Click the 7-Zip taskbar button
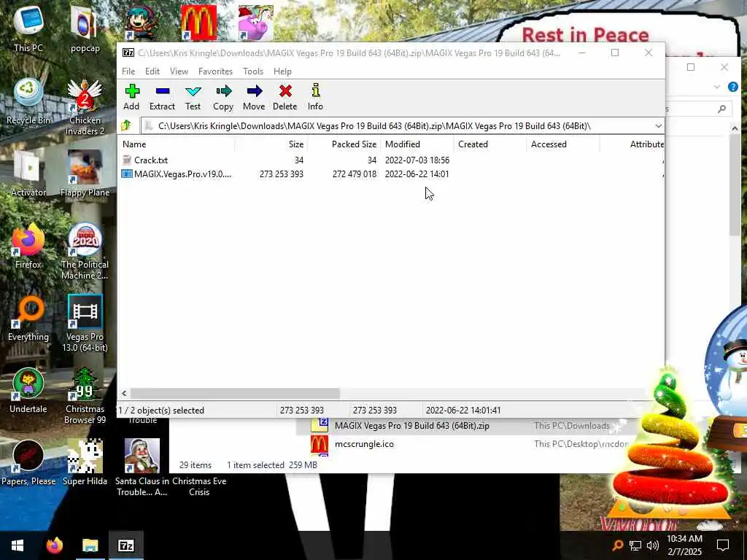This screenshot has height=560, width=747. point(125,545)
